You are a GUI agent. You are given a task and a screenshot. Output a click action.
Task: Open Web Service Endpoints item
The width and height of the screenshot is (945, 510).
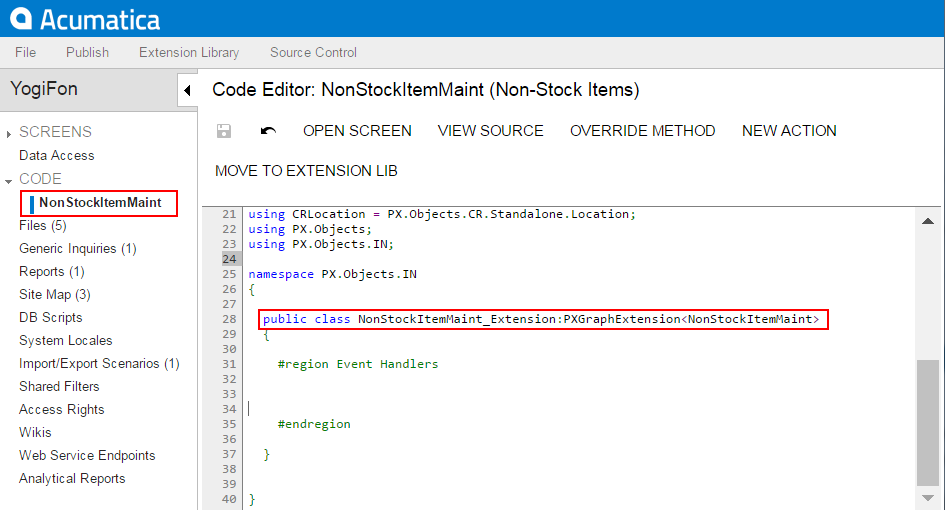[87, 455]
